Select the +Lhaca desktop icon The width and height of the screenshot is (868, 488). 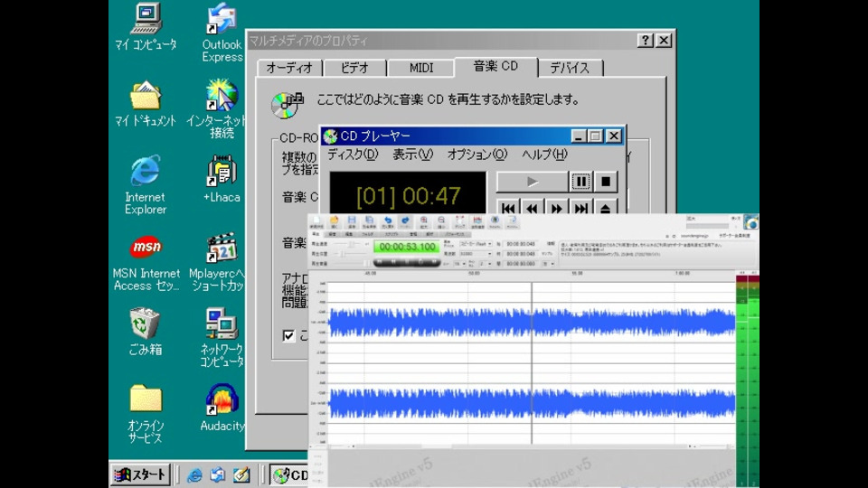pos(222,179)
